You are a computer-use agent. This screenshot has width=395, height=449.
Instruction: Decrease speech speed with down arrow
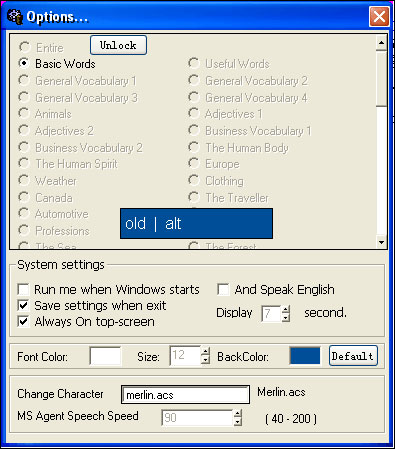[238, 422]
